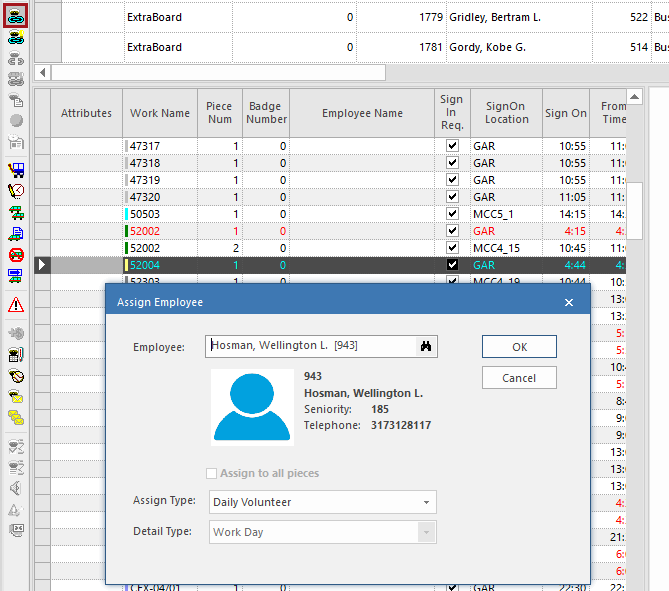The image size is (669, 591).
Task: Click OK in Assign Employee dialog
Action: click(519, 346)
